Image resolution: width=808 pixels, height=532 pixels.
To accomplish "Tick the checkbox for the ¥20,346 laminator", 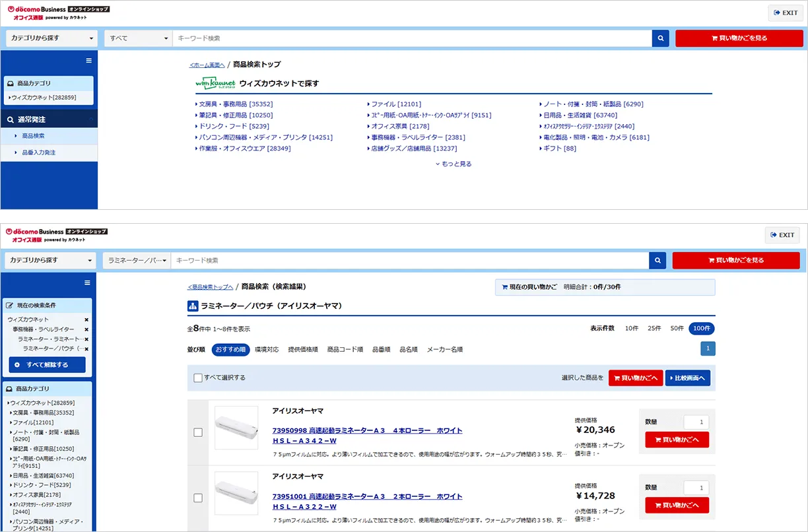I will click(x=198, y=432).
